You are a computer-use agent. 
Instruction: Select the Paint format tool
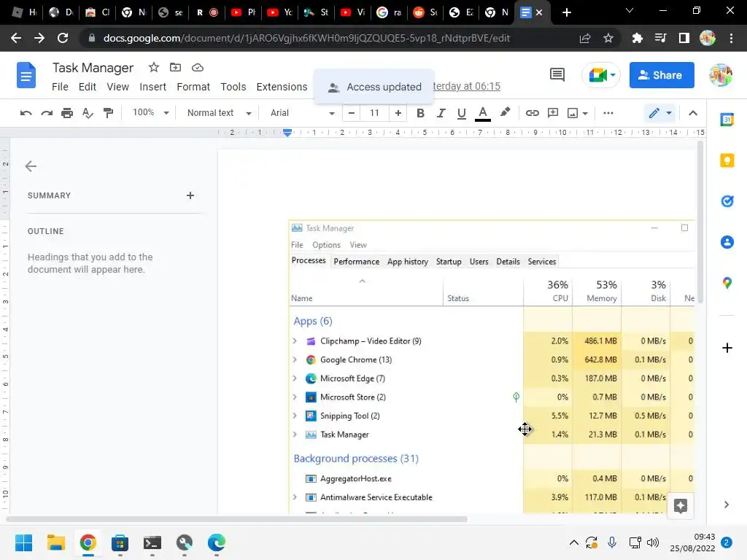pos(108,113)
